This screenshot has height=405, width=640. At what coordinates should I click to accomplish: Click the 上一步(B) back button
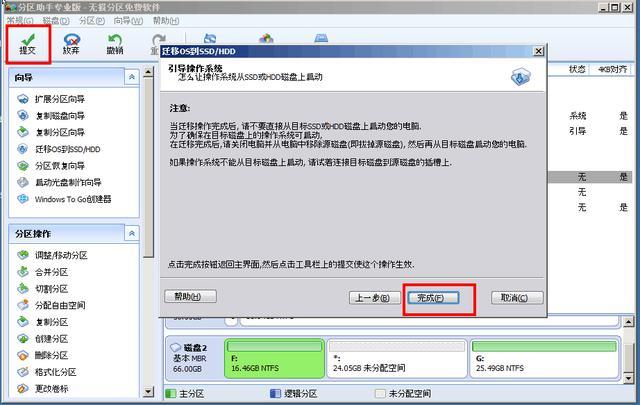coord(372,298)
